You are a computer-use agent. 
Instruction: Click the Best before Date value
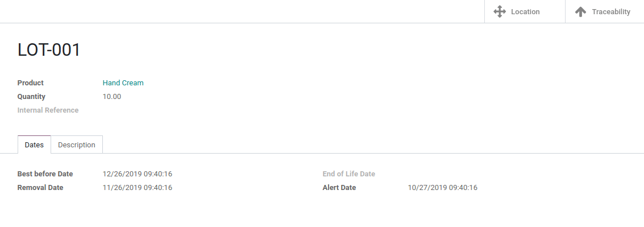[137, 174]
